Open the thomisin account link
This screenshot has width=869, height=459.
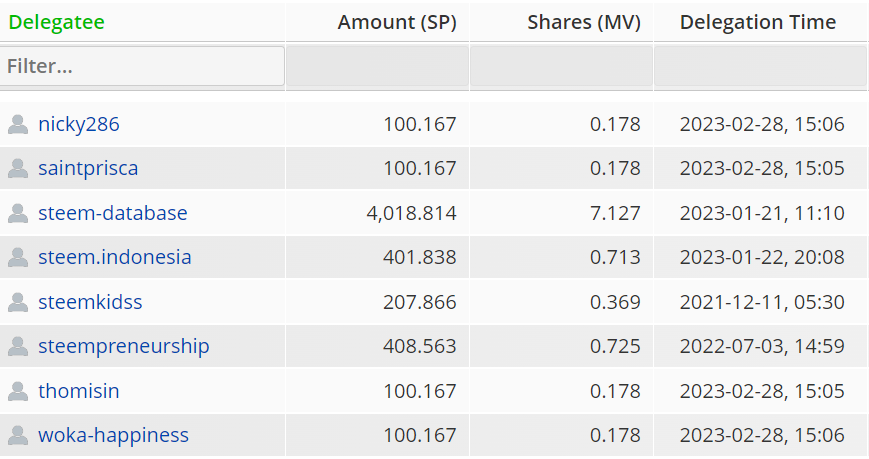[79, 391]
